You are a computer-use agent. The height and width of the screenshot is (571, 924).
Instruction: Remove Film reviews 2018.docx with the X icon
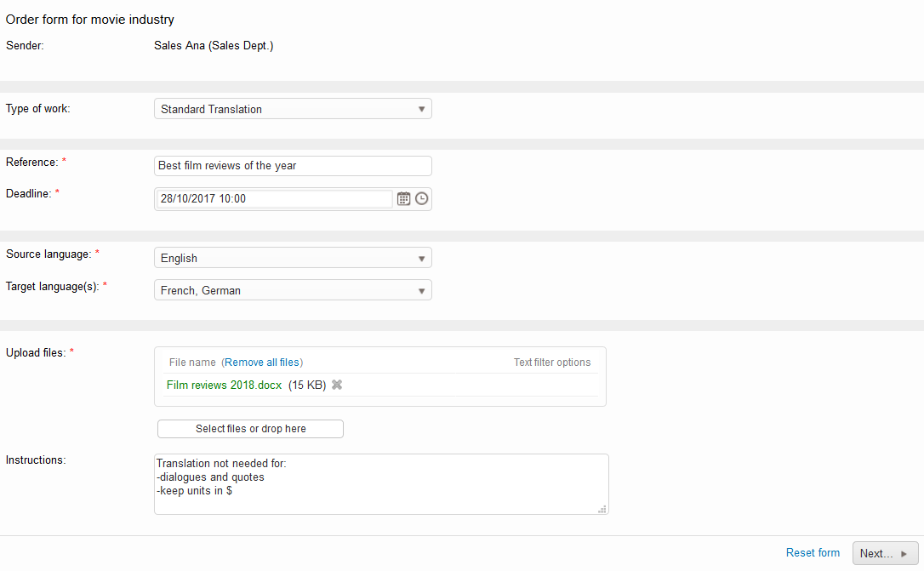click(x=337, y=385)
